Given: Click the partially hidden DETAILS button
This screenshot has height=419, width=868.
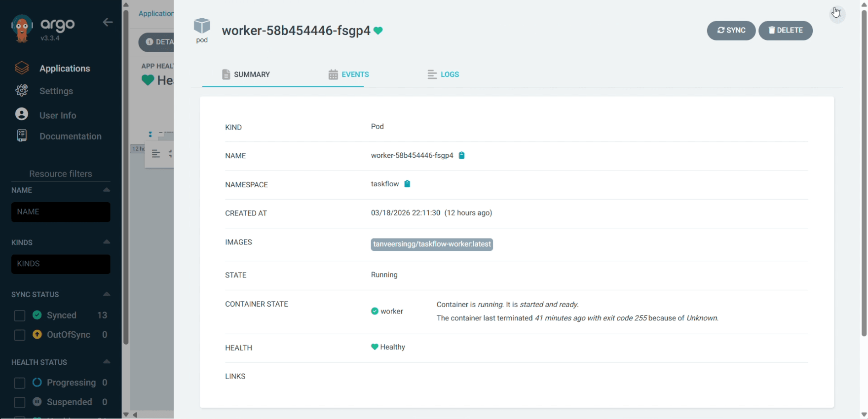Looking at the screenshot, I should click(x=156, y=42).
